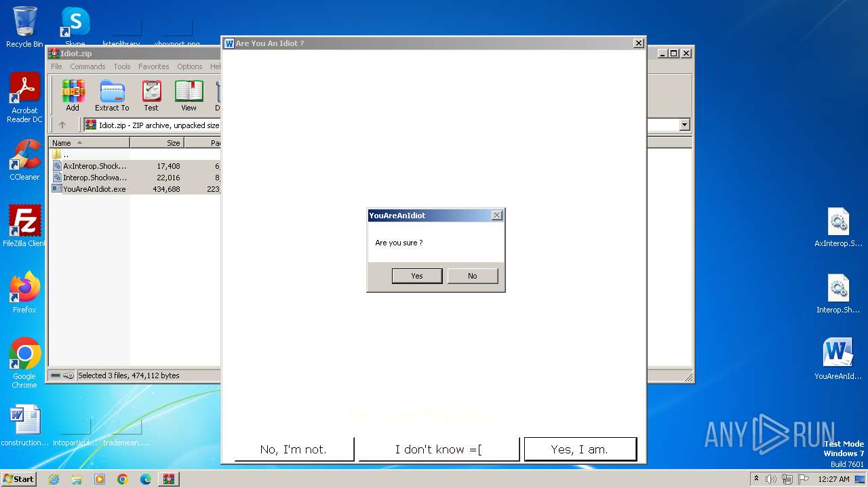
Task: Close the Are You An Idiot window
Action: coord(638,43)
